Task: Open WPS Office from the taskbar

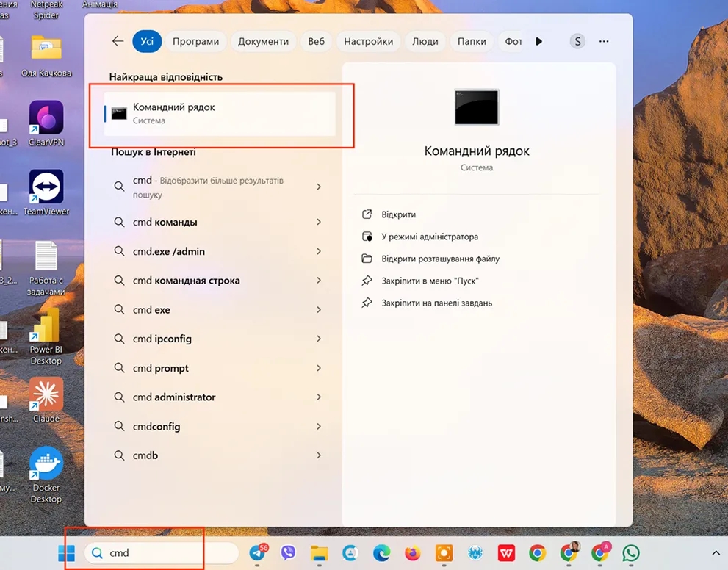Action: 506,553
